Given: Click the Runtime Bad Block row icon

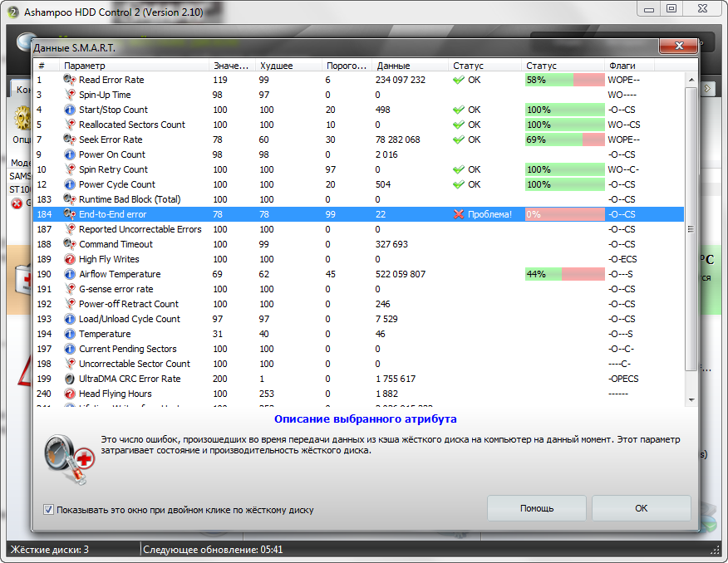Looking at the screenshot, I should tap(70, 199).
